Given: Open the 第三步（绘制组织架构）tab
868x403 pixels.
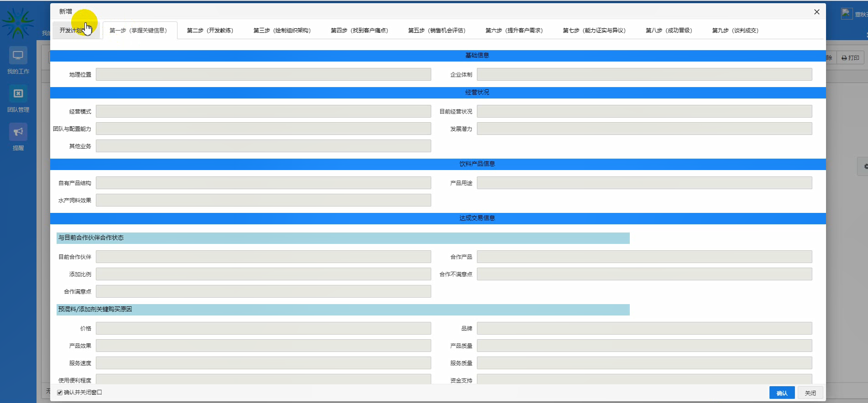Looking at the screenshot, I should [282, 31].
